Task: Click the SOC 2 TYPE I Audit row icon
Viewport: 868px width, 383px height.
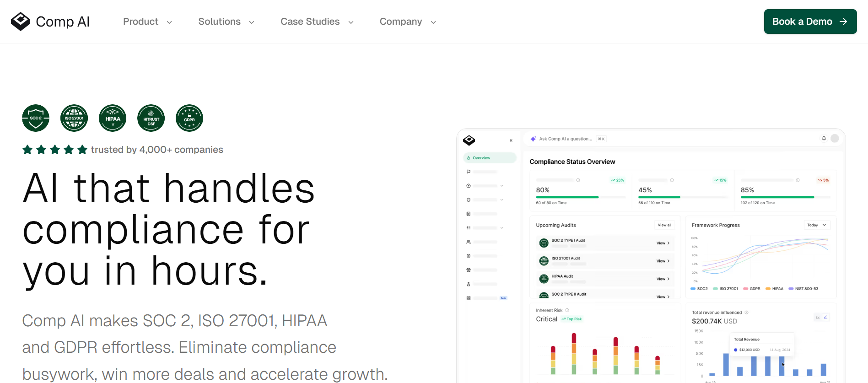Action: [x=544, y=243]
